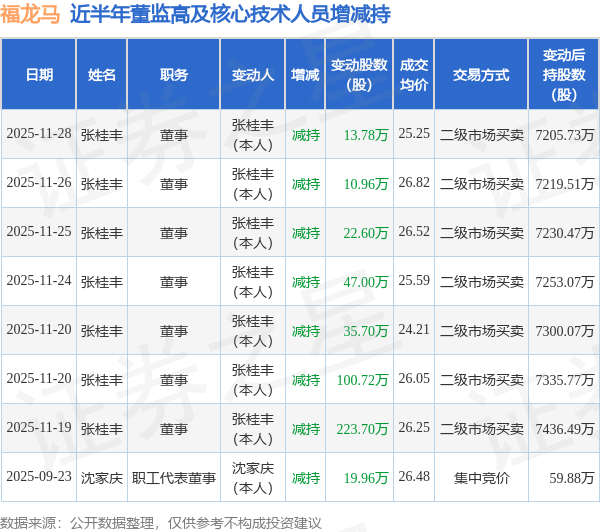
Task: Click the 变动股数(股) column header
Action: pos(359,75)
